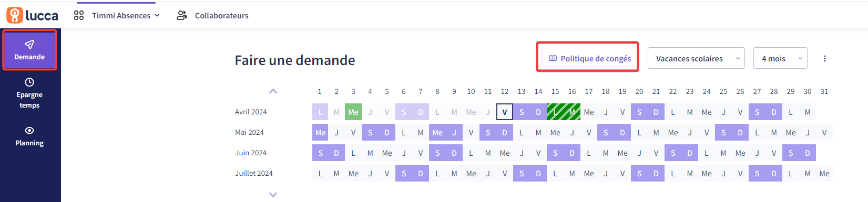Viewport: 868px width, 202px height.
Task: Click the Collaborateurs people icon
Action: pyautogui.click(x=182, y=15)
